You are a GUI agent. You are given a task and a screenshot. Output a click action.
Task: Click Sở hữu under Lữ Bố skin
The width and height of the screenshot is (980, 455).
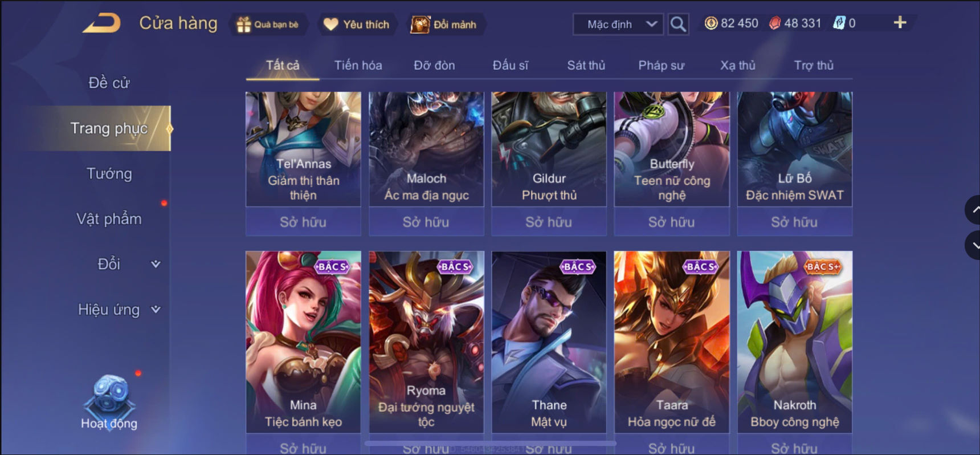(794, 222)
